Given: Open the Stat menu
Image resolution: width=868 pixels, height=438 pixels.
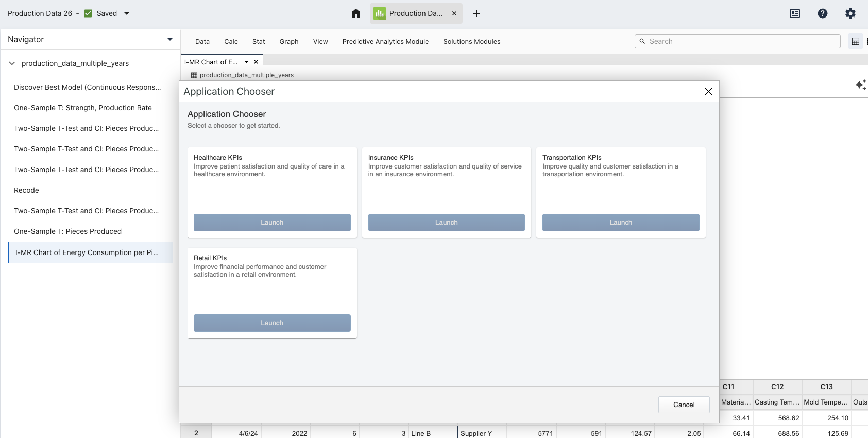Looking at the screenshot, I should 259,41.
